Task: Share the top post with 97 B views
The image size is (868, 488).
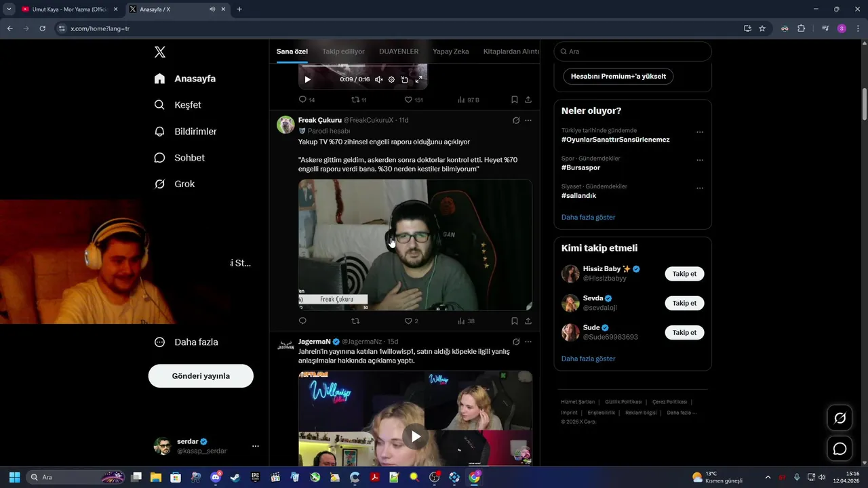Action: tap(528, 100)
